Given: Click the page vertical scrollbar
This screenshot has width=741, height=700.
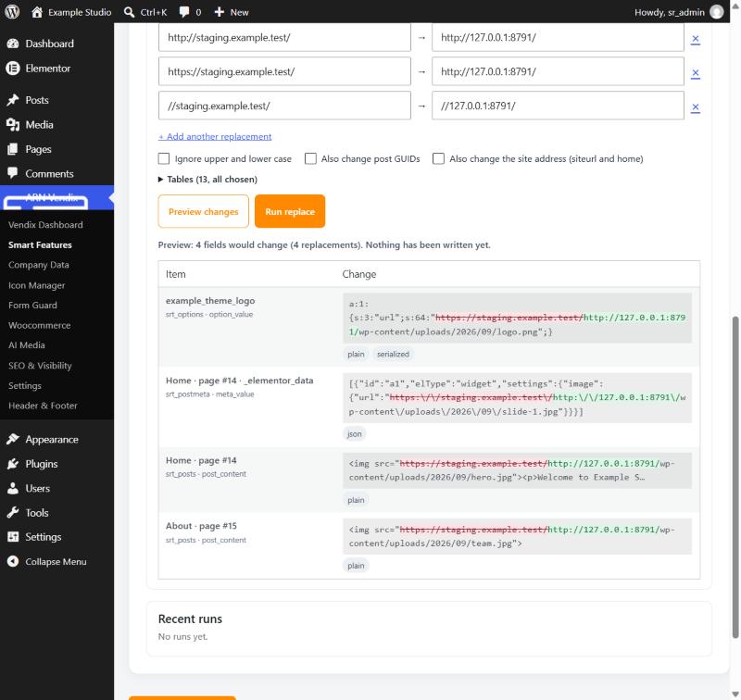Looking at the screenshot, I should tap(735, 477).
